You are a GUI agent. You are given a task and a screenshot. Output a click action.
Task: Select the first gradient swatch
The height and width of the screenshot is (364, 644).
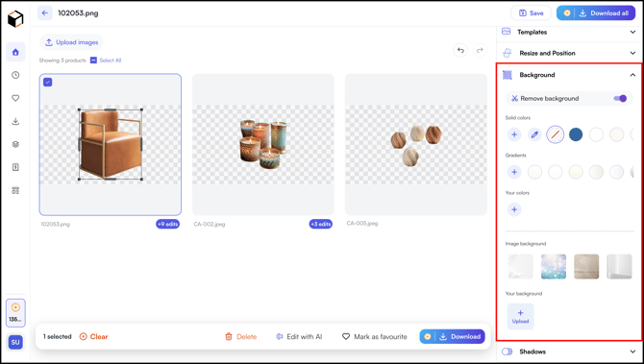(534, 172)
